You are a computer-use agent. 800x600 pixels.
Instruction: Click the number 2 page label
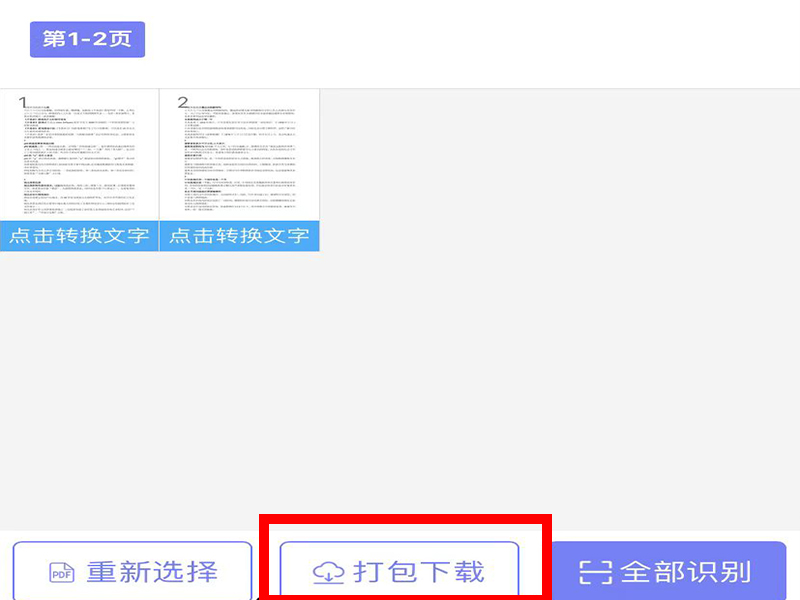coord(182,101)
